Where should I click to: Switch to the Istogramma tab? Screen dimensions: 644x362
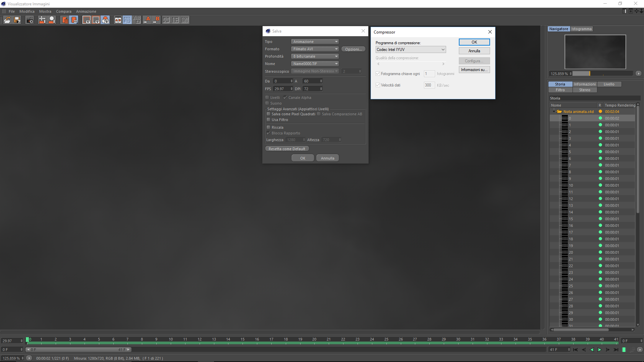point(581,29)
